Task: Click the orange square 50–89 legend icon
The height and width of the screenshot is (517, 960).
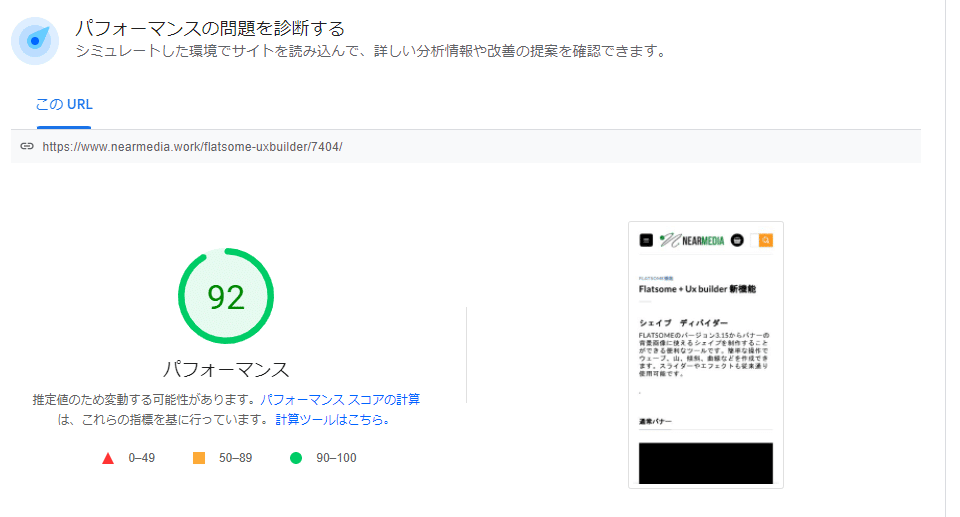Action: 198,458
